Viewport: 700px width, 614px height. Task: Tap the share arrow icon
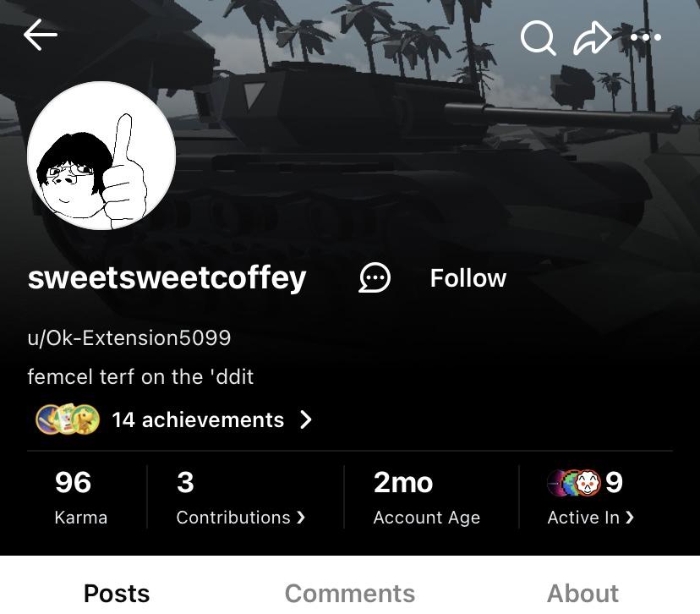(592, 37)
